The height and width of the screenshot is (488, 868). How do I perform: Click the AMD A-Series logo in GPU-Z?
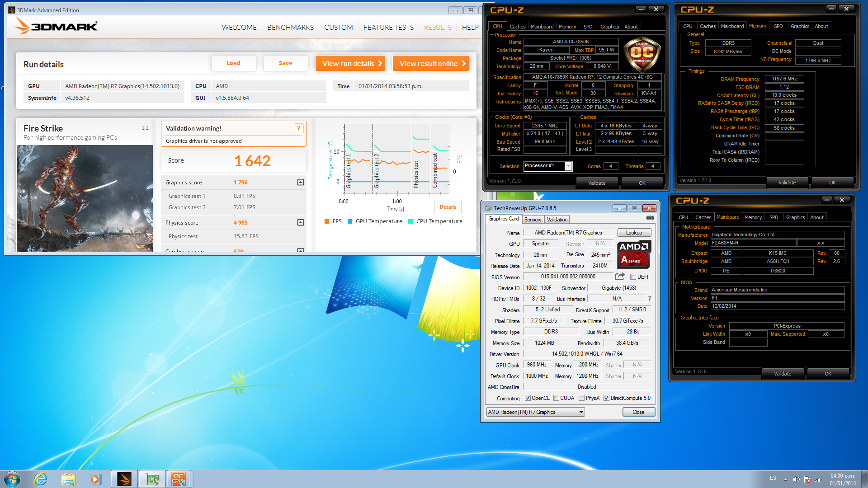click(634, 254)
